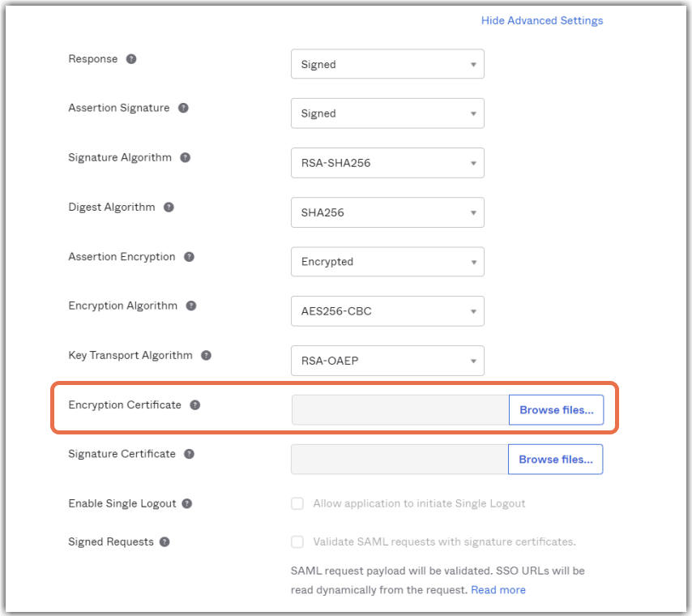Image resolution: width=692 pixels, height=616 pixels.
Task: Click the Assertion Signature help icon
Action: click(x=183, y=108)
